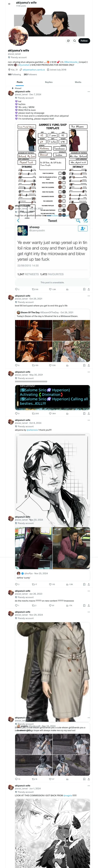Open more menu on May 30, 2021 post
Image resolution: width=98 pixels, height=868 pixels.
[89, 372]
